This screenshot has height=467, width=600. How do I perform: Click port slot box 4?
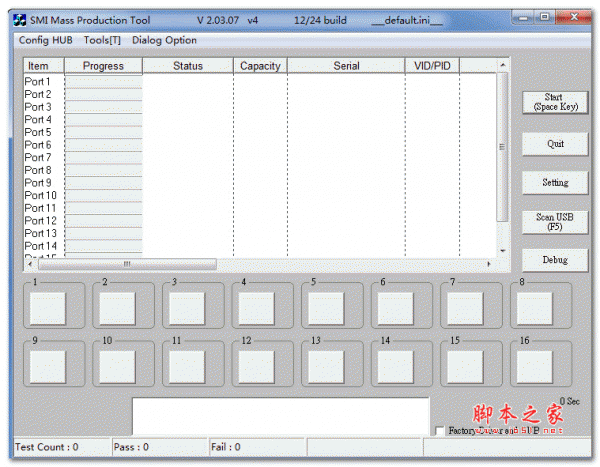coord(256,308)
